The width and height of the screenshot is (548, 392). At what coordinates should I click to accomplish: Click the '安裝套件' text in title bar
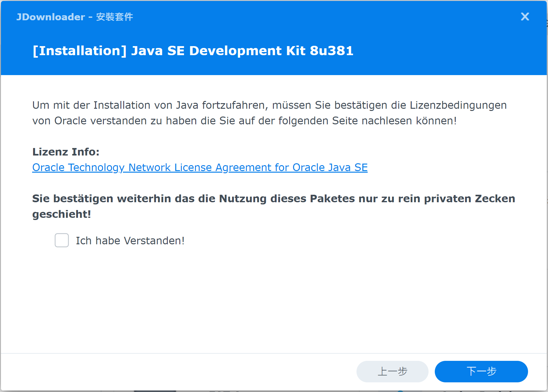click(114, 17)
